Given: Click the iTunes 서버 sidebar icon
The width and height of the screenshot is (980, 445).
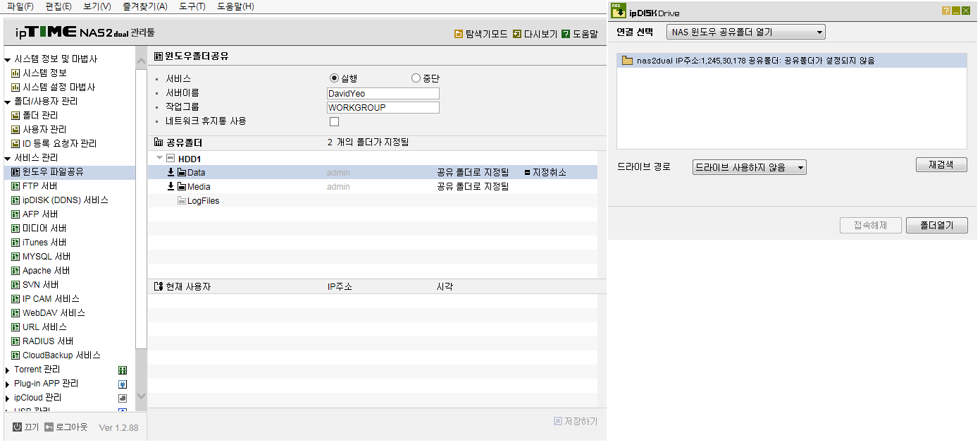Looking at the screenshot, I should 15,243.
